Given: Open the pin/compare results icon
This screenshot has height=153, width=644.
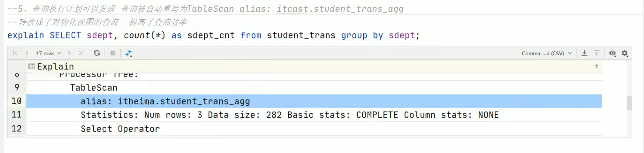Looking at the screenshot, I should pos(129,53).
